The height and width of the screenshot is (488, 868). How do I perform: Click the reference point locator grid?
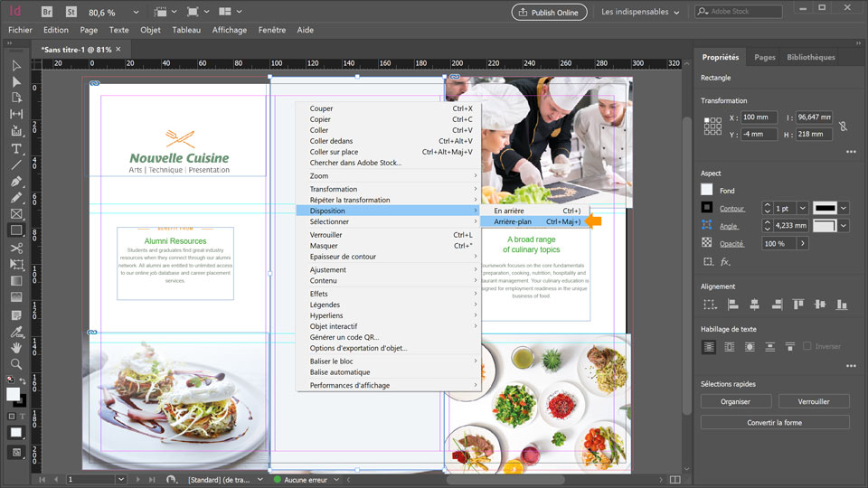pos(712,127)
